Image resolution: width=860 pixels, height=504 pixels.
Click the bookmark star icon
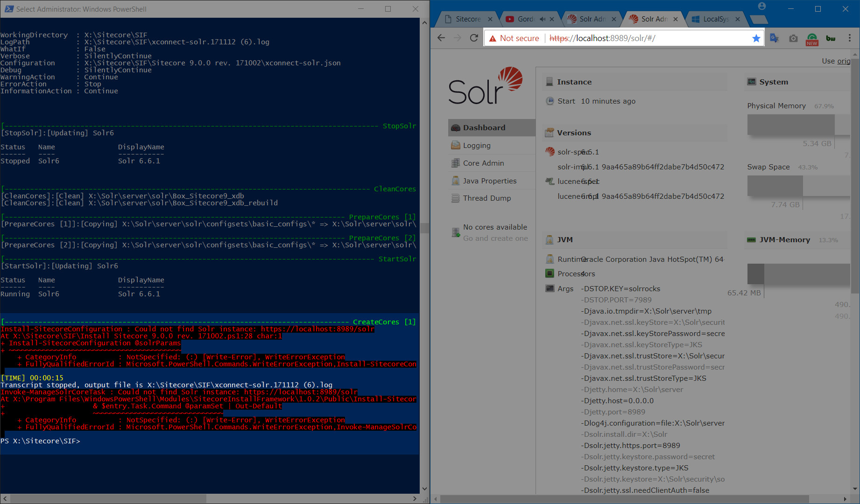click(756, 38)
